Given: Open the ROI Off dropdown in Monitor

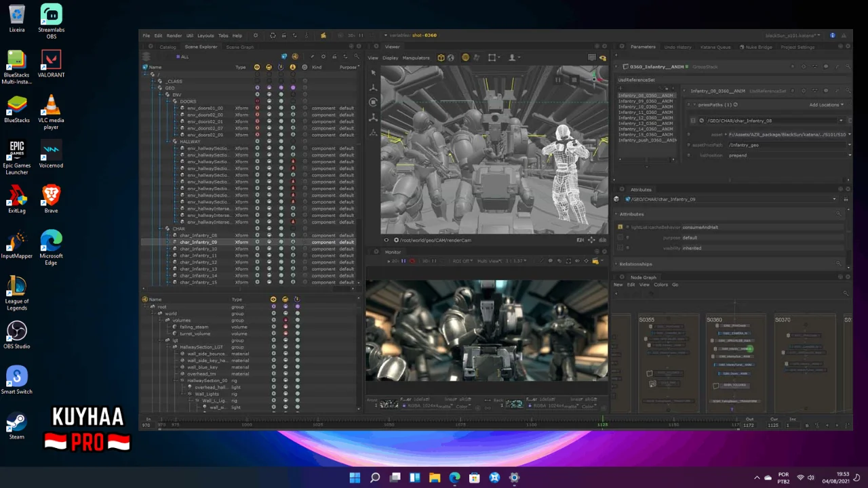Looking at the screenshot, I should 462,261.
